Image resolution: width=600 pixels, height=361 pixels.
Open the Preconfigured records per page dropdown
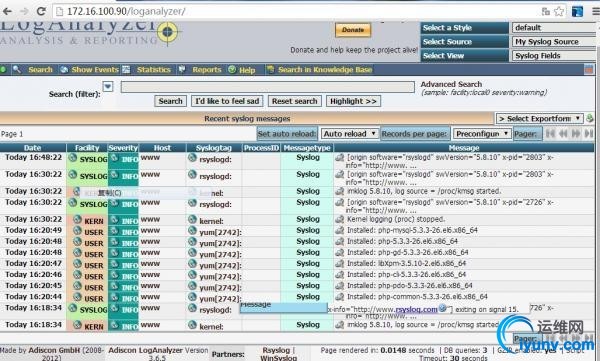[x=482, y=134]
